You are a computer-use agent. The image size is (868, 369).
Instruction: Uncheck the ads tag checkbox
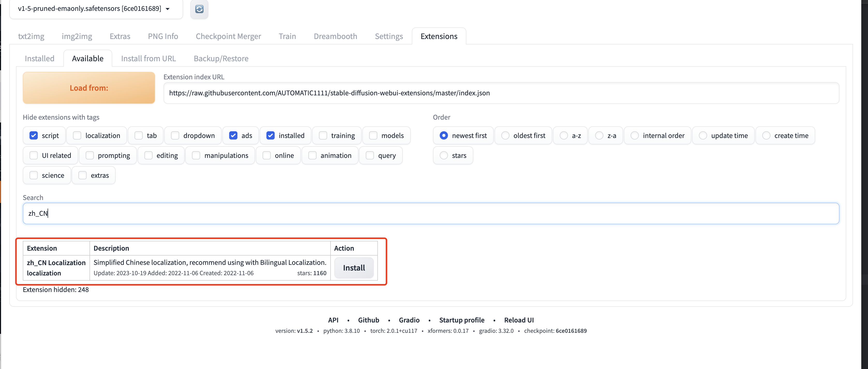tap(233, 135)
